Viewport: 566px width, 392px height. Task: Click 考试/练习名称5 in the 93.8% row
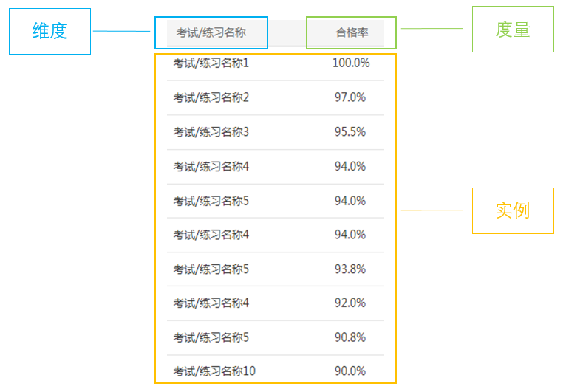click(x=211, y=269)
